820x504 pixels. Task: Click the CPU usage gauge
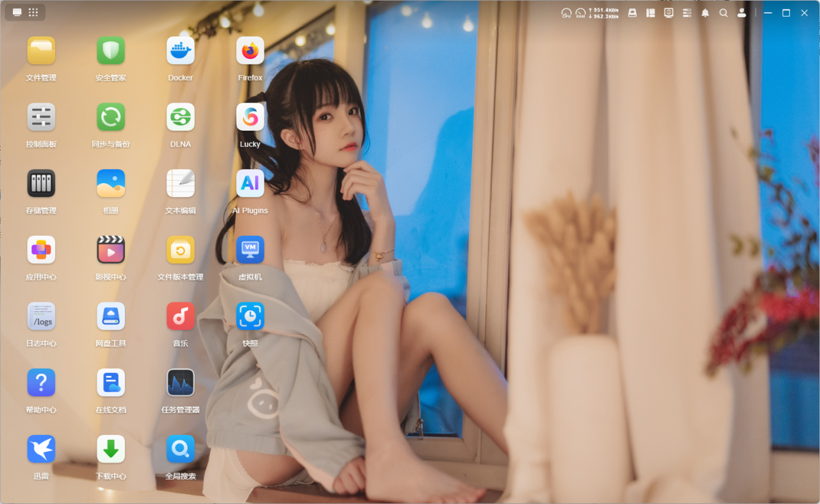(566, 13)
